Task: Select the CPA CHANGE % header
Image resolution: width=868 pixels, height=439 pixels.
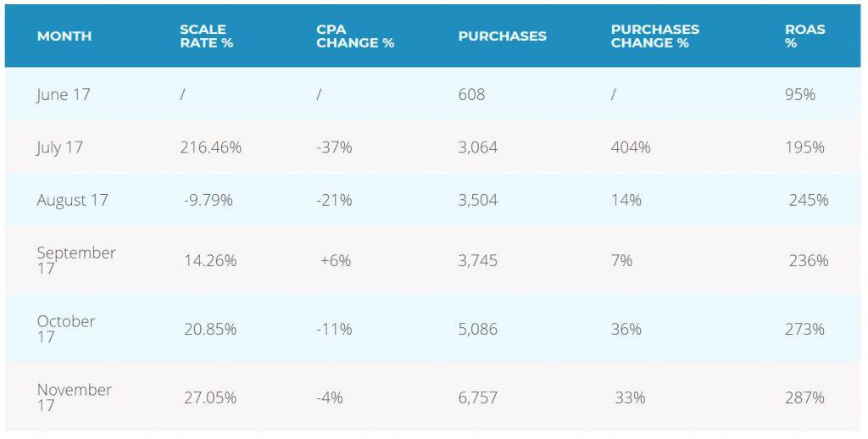Action: click(x=355, y=36)
